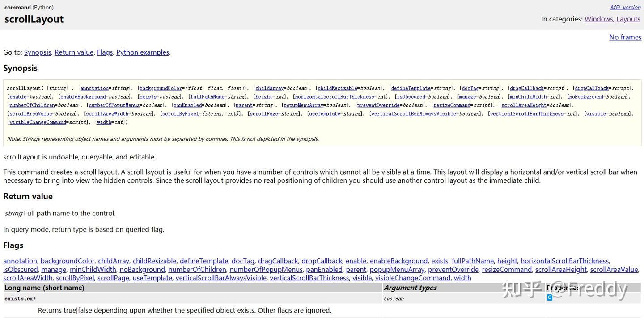This screenshot has width=644, height=318.
Task: Click the blue C property icon
Action: coord(550,297)
